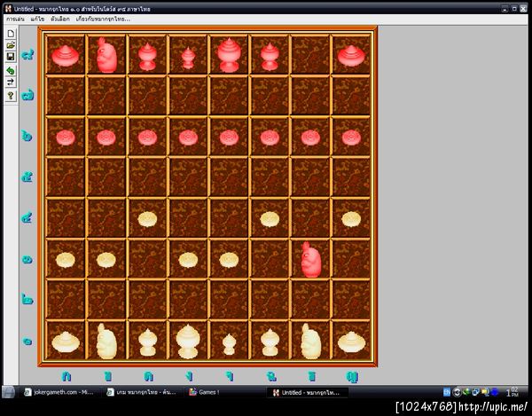Open the เกี่ยวกับหมากรุกไทย... menu
Viewport: 532px width, 416px height.
pyautogui.click(x=103, y=19)
